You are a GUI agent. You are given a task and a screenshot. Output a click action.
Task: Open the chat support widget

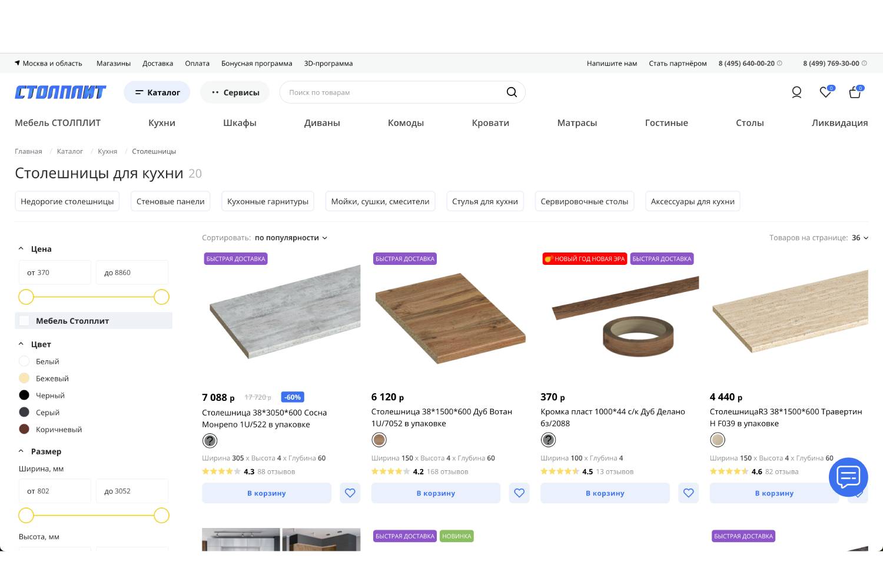[x=848, y=477]
